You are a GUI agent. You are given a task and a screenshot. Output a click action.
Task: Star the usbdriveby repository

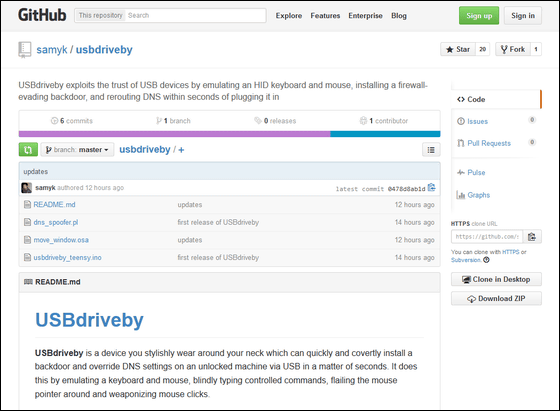click(458, 49)
